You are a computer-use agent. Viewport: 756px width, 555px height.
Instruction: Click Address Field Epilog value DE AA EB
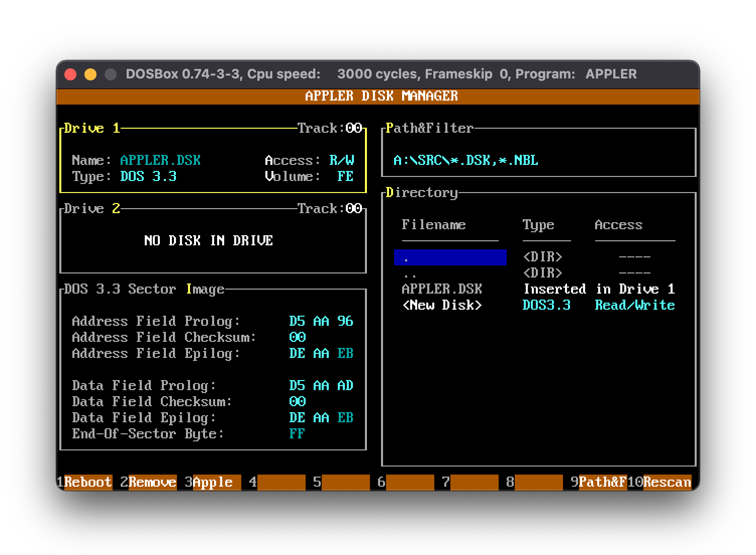point(321,353)
